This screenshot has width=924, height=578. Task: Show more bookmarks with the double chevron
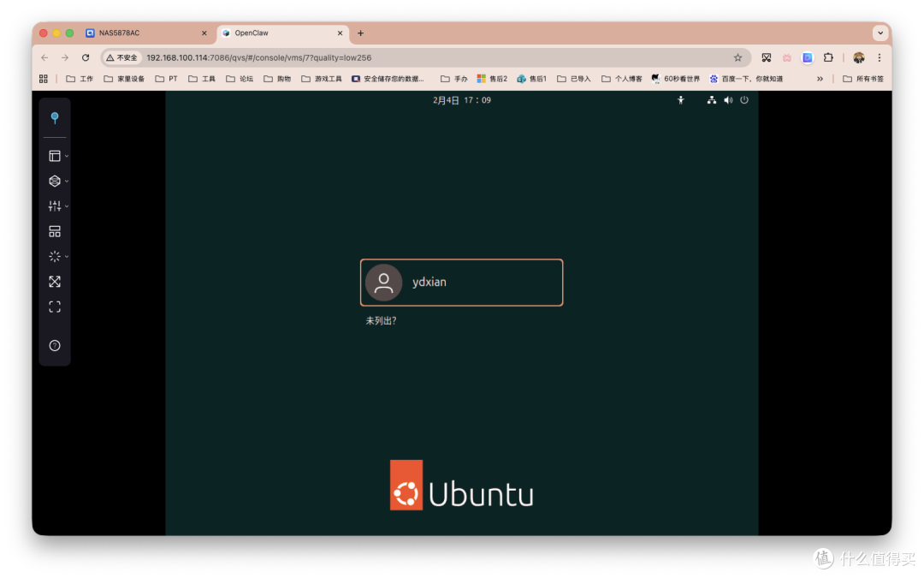820,79
